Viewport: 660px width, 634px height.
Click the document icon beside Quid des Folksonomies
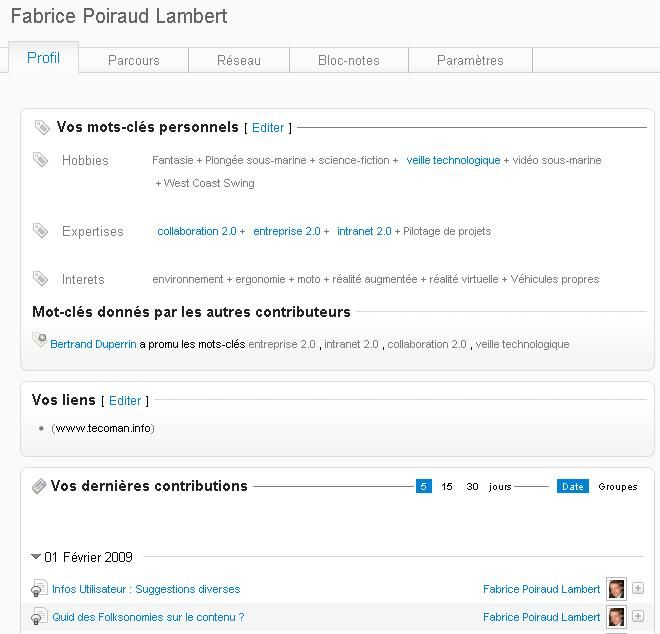(x=40, y=616)
